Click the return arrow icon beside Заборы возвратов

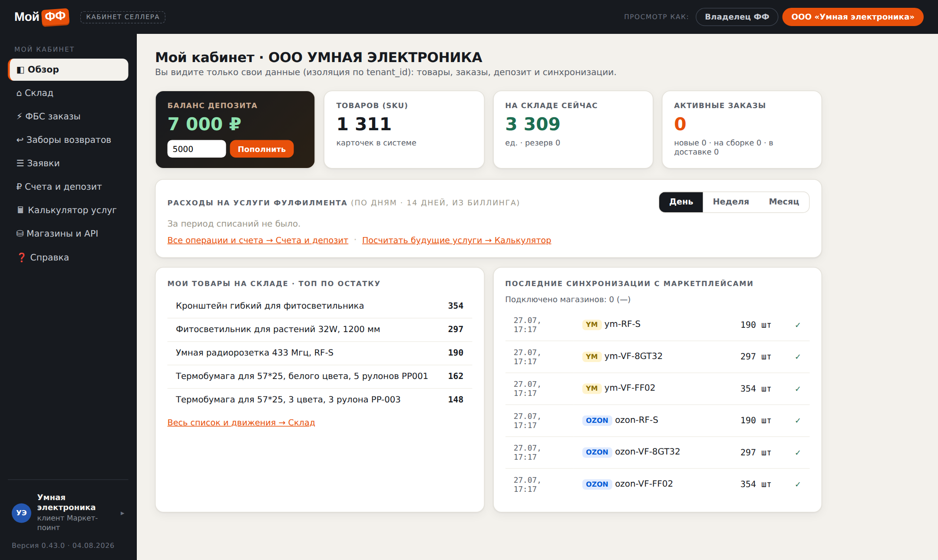20,140
